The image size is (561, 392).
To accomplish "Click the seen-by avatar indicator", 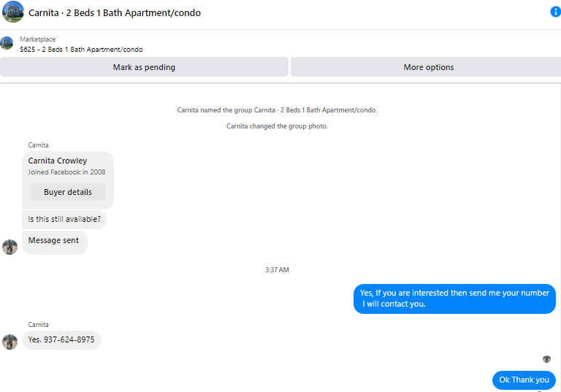I will point(546,359).
